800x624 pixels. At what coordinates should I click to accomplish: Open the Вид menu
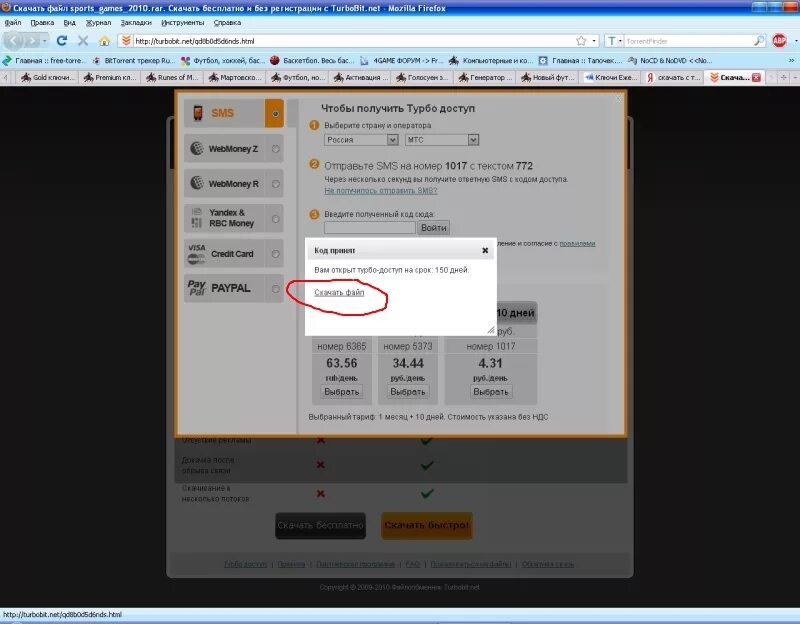(69, 22)
